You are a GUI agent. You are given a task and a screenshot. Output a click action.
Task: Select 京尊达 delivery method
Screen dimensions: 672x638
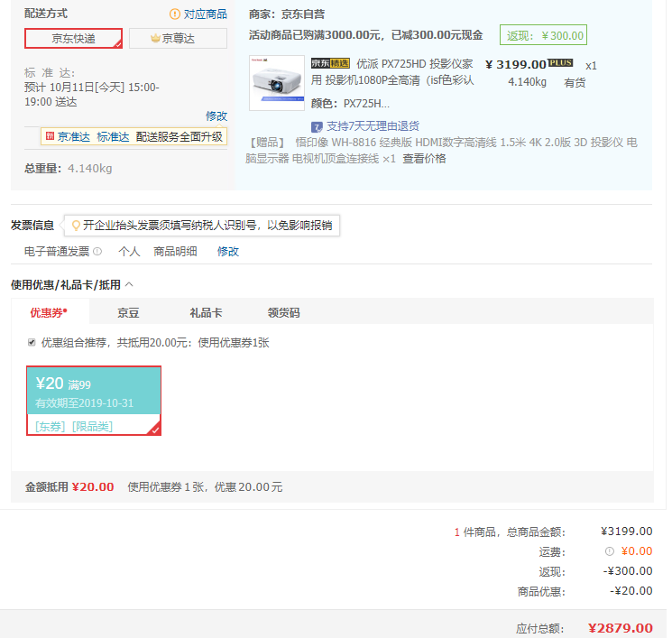pos(178,39)
